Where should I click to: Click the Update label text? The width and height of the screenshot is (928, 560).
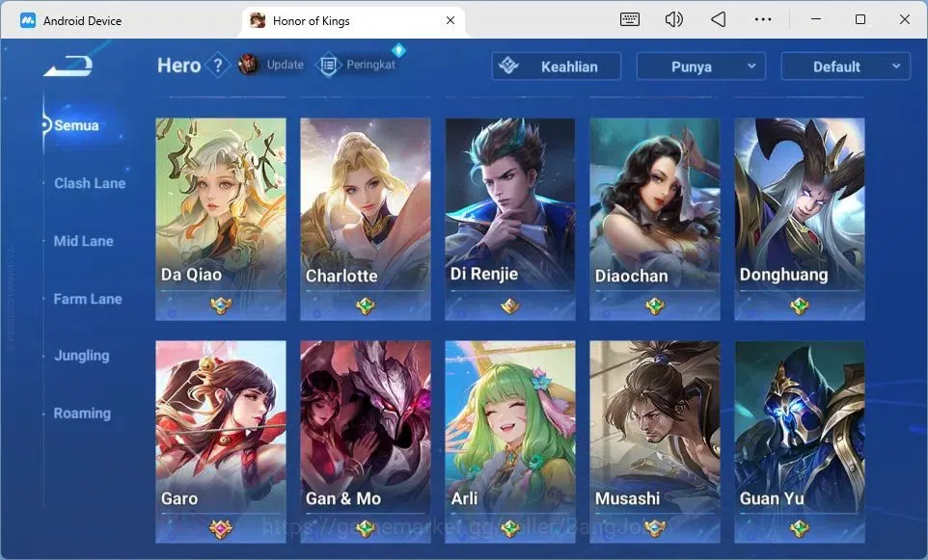(x=286, y=65)
